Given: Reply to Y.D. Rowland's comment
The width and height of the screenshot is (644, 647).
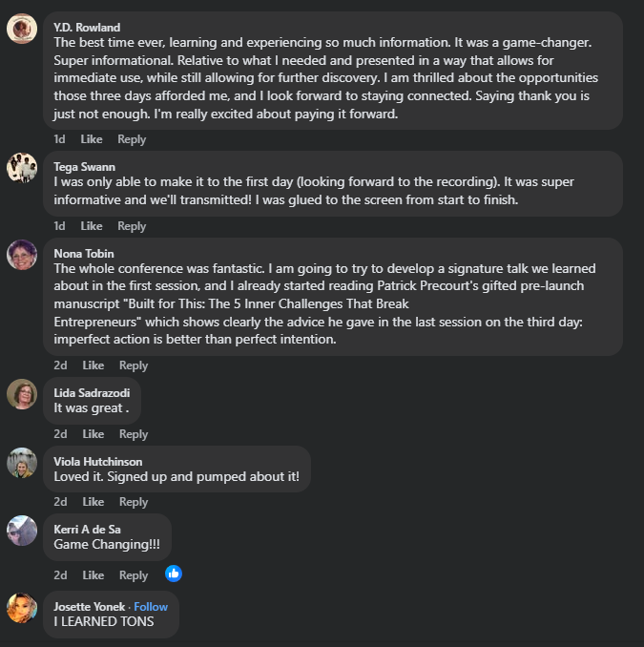Looking at the screenshot, I should pos(132,139).
